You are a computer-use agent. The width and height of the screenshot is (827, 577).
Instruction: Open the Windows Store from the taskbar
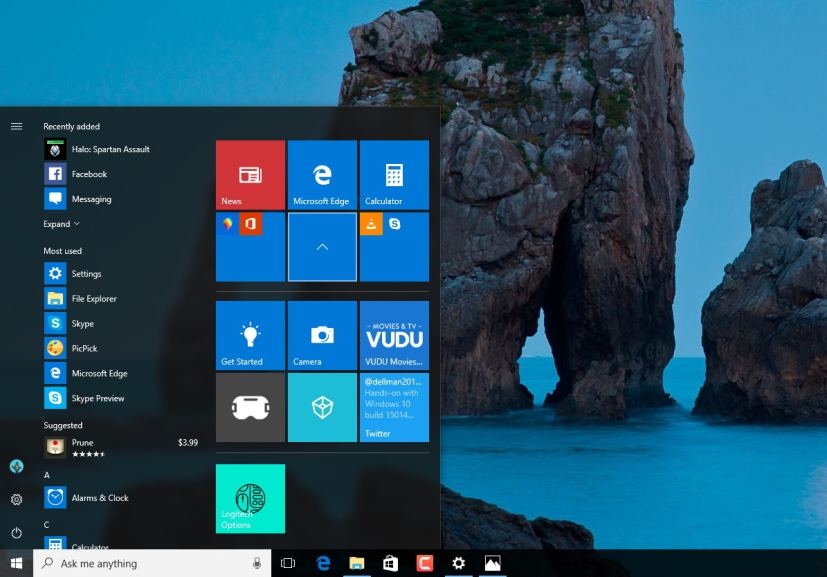(389, 563)
